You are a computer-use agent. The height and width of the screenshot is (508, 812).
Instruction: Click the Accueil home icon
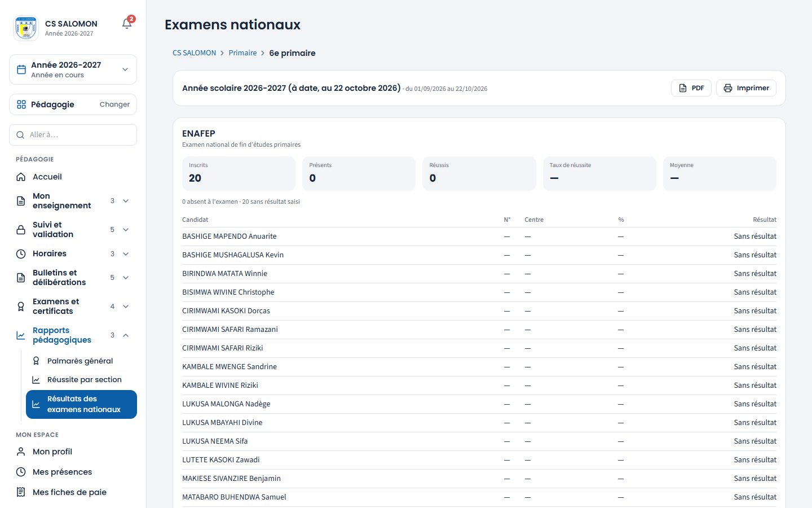pos(21,177)
